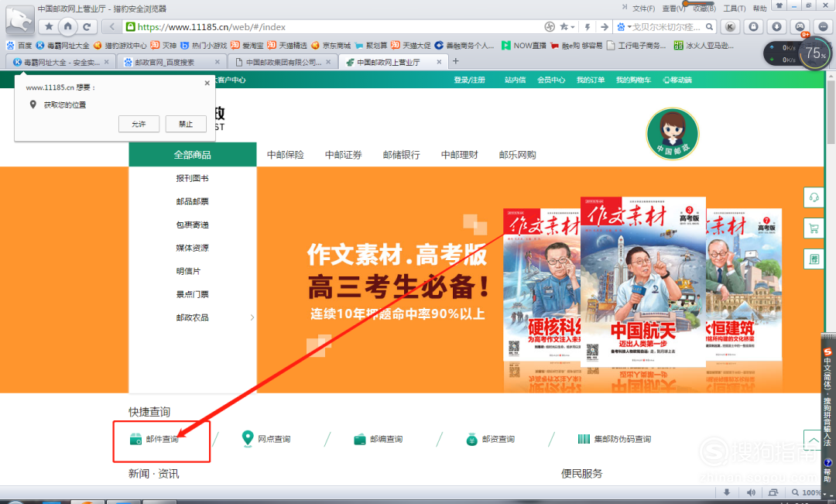Open the page zoom 100% control
The width and height of the screenshot is (836, 504).
click(806, 492)
